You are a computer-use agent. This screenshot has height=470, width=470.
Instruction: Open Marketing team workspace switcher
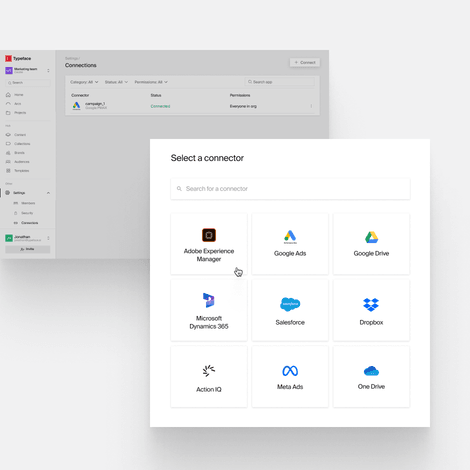tap(28, 70)
